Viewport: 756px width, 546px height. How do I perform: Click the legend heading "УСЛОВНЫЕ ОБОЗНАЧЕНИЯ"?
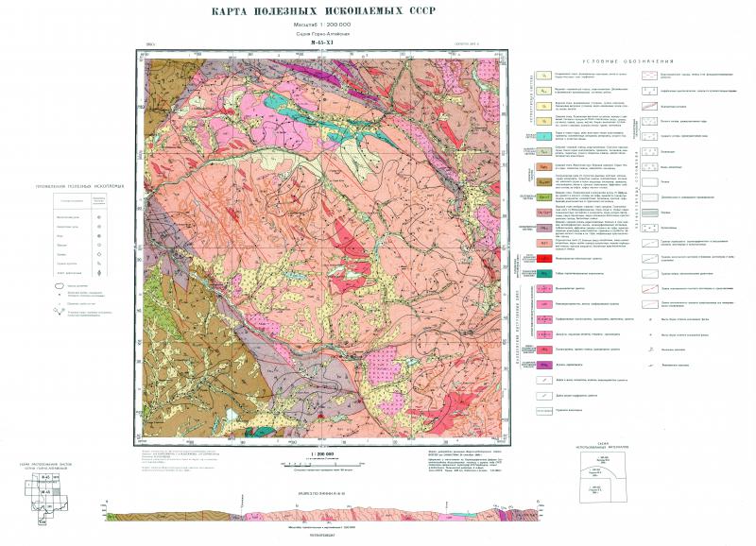[x=627, y=61]
